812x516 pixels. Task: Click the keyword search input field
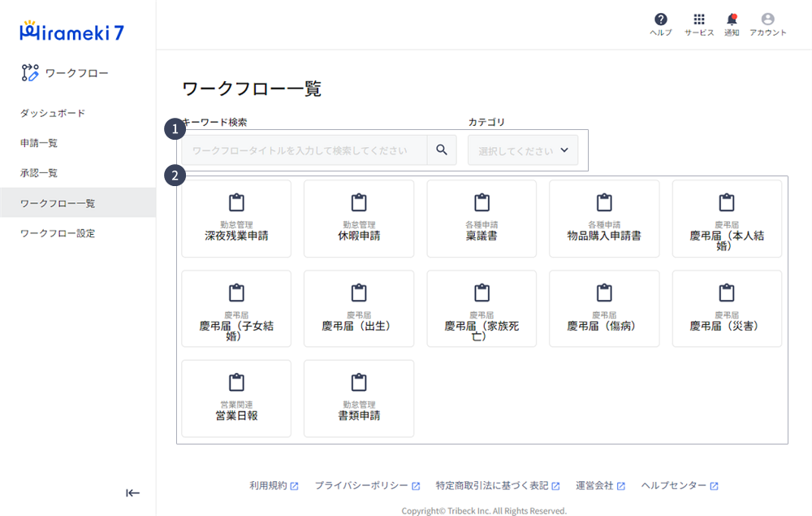(304, 150)
